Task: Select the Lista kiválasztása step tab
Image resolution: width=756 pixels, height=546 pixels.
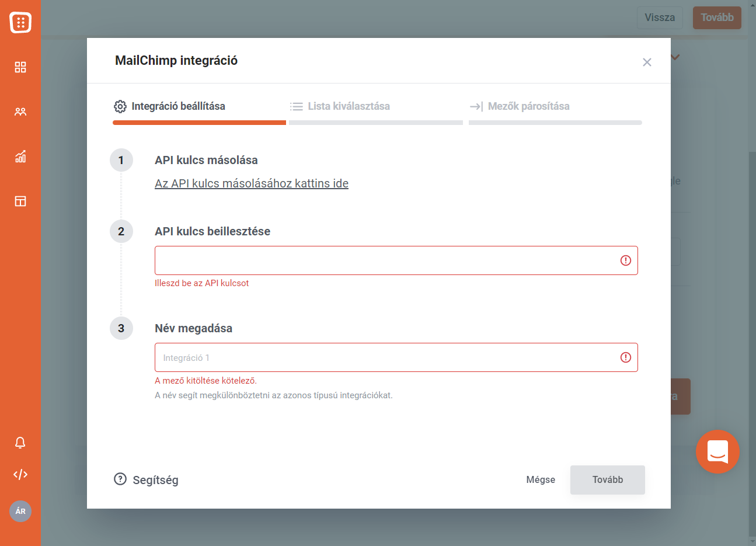Action: pos(376,111)
